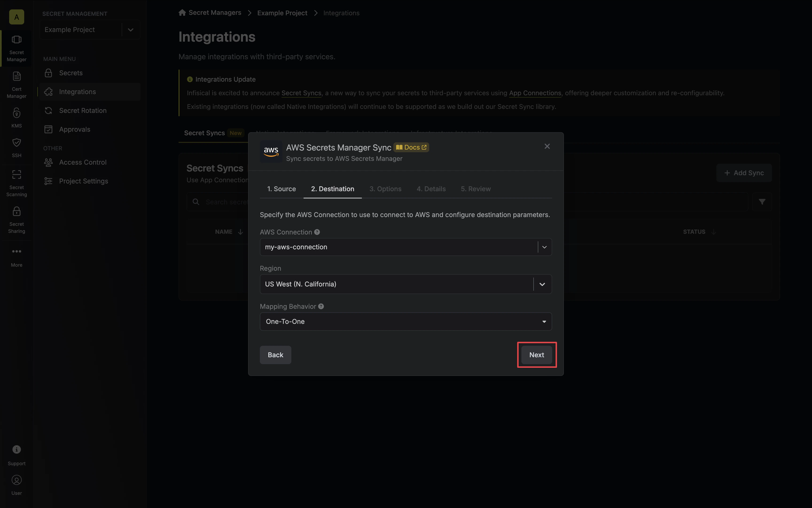Go to Secret Rotation in main menu
This screenshot has height=508, width=812.
tap(90, 111)
